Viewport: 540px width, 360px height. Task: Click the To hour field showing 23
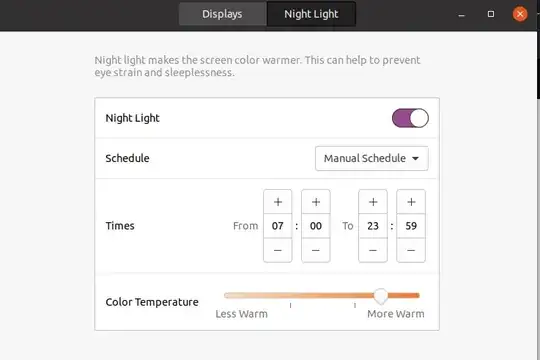[x=373, y=226]
